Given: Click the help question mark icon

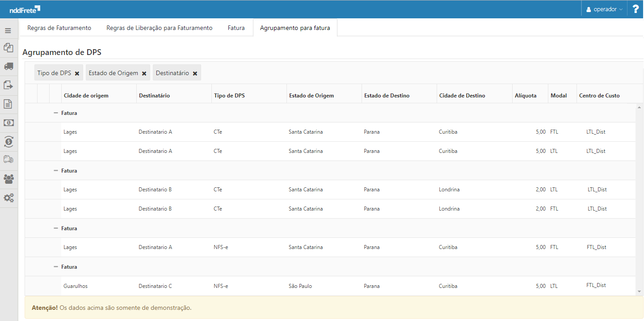Looking at the screenshot, I should 636,9.
